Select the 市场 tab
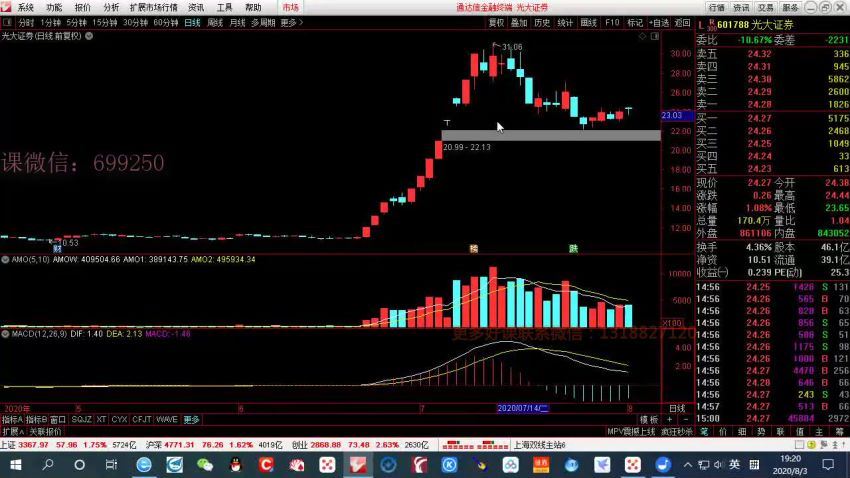Screen dimensions: 850x478 [x=291, y=8]
